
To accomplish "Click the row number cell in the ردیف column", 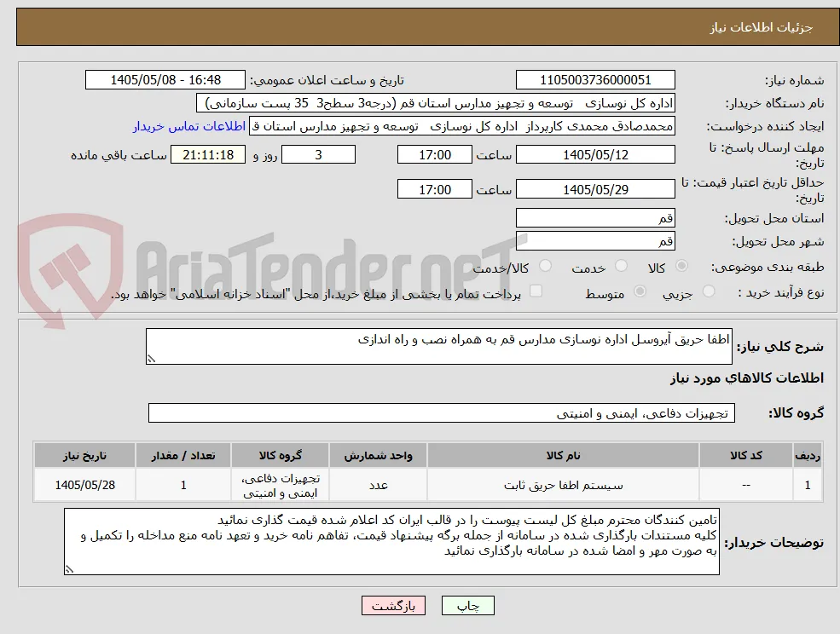I will 808,485.
